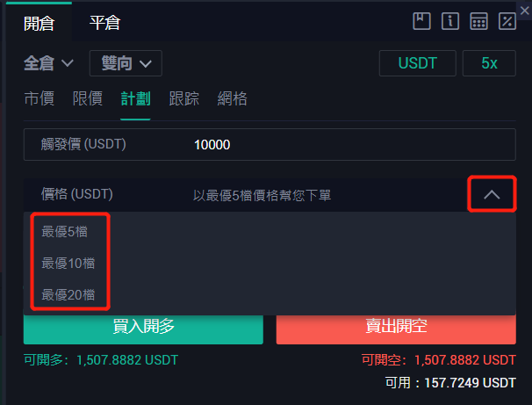Open the percent fee-rate icon
Viewport: 532px width, 405px height.
tap(507, 21)
